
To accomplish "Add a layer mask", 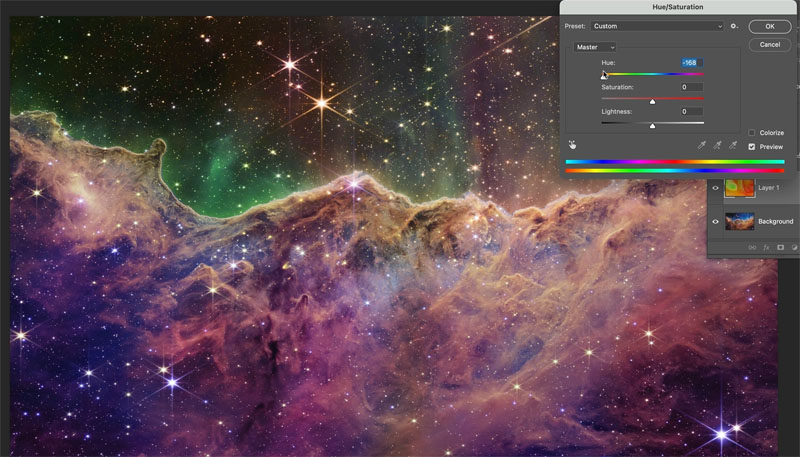I will (x=780, y=247).
